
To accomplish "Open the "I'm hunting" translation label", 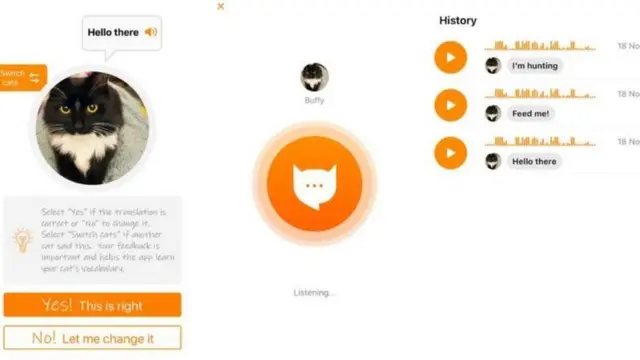I will coord(535,66).
